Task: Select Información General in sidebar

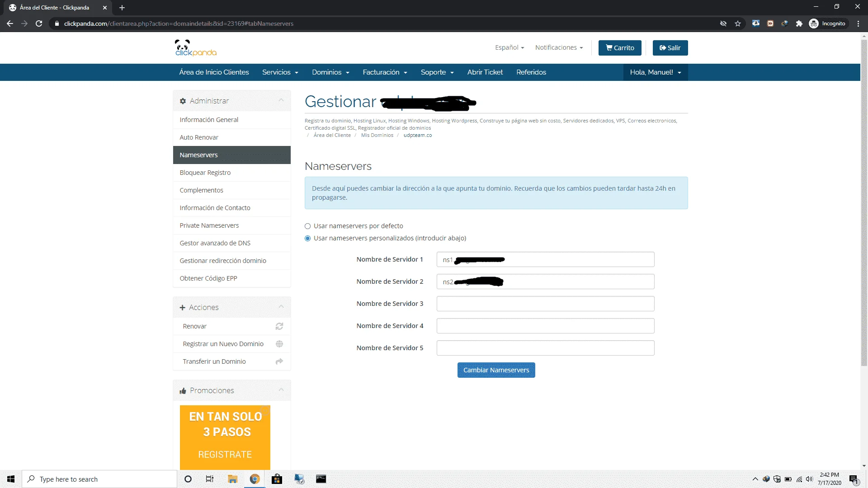Action: click(232, 120)
